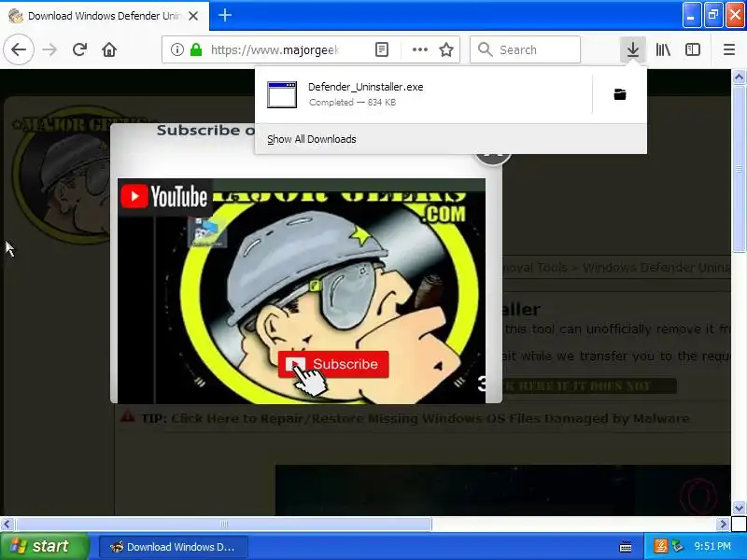
Task: Click the green secure-connection padlock
Action: click(196, 49)
